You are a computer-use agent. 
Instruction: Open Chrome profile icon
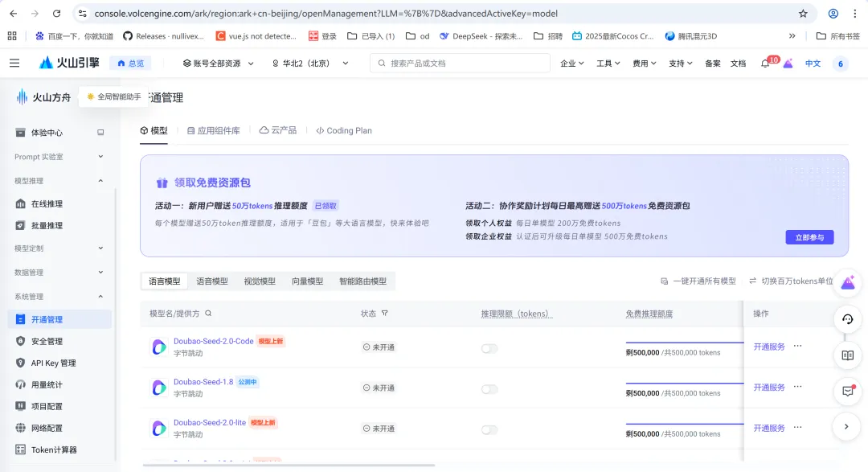pos(833,14)
